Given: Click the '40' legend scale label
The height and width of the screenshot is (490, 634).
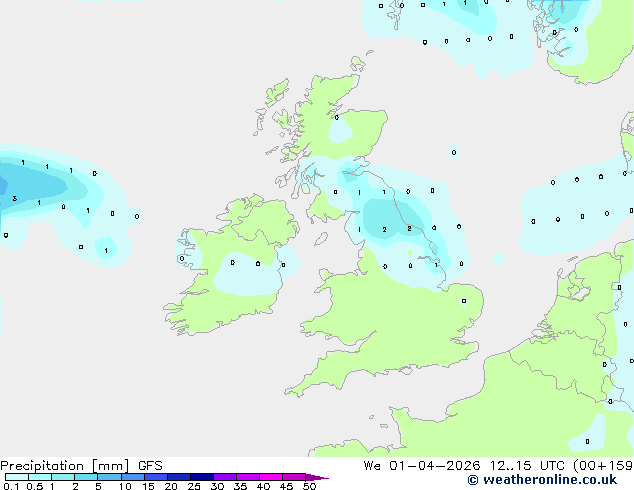Looking at the screenshot, I should pos(263,486).
